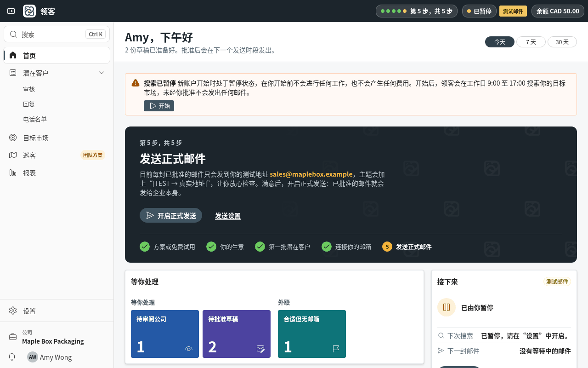The image size is (588, 368).
Task: Click the bar chart icon beside 报表
Action: 13,172
